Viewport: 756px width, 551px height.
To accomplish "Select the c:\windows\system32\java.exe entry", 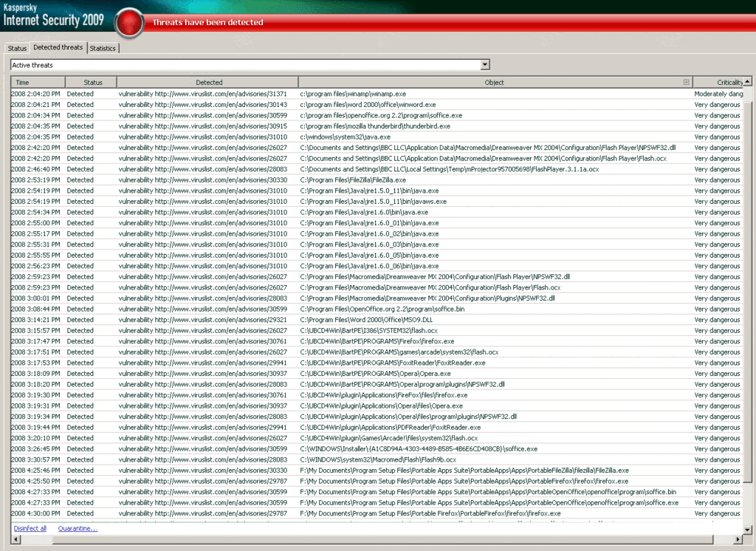I will point(346,137).
